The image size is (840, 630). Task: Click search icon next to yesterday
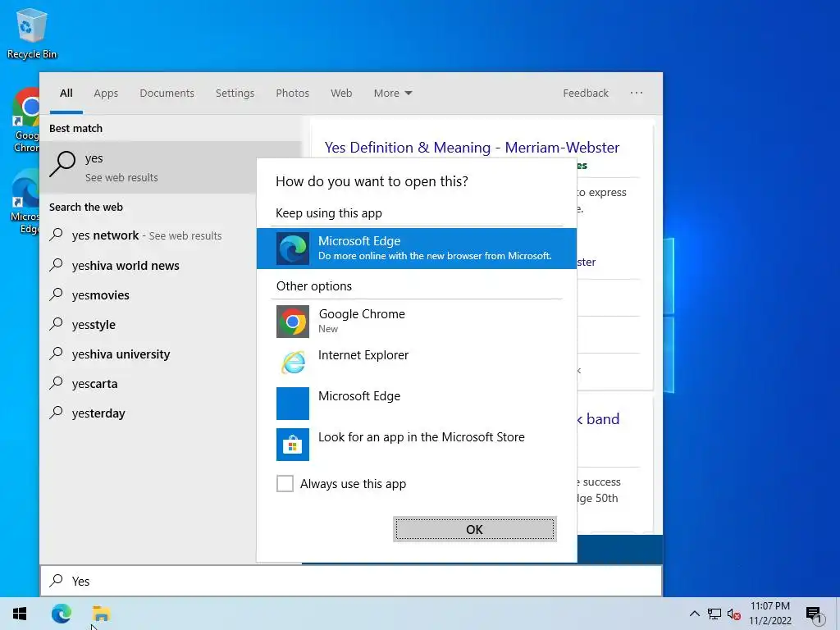[x=57, y=413]
